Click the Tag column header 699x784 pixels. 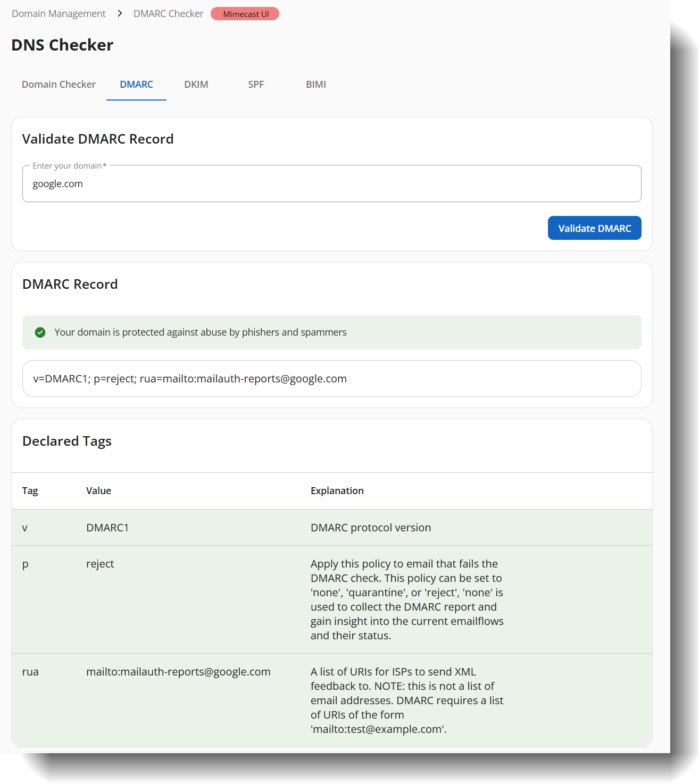[30, 491]
